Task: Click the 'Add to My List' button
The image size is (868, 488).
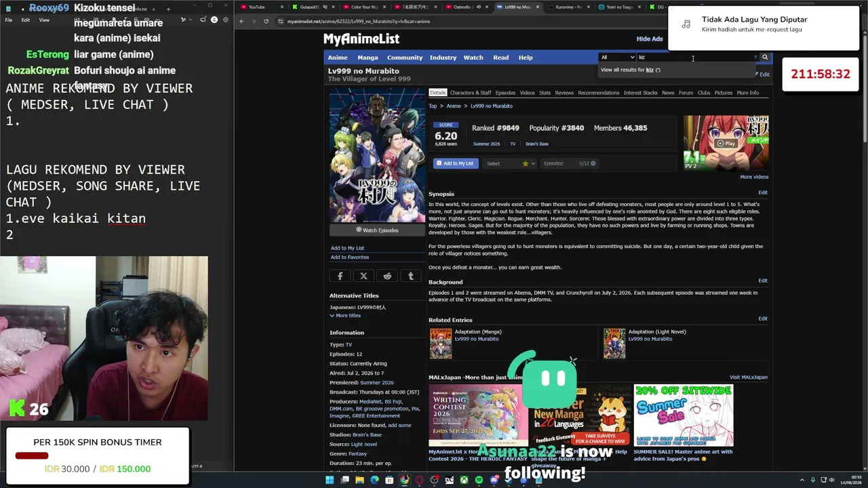Action: (x=456, y=163)
